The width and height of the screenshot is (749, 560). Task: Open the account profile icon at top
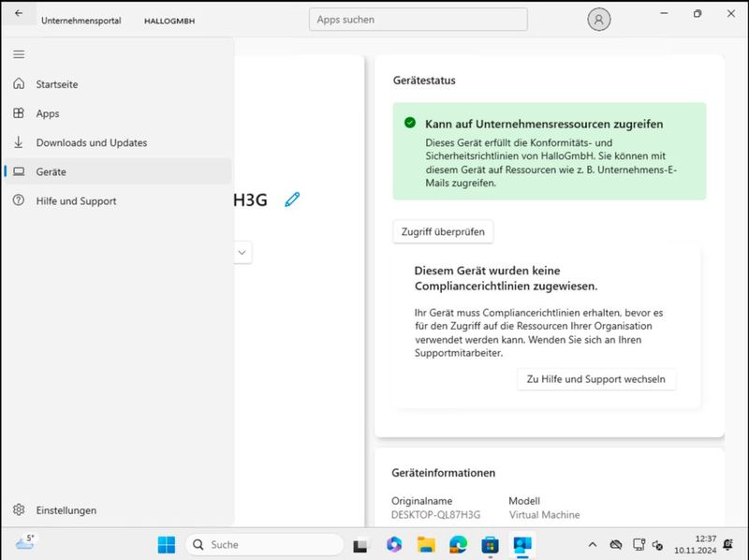(598, 20)
